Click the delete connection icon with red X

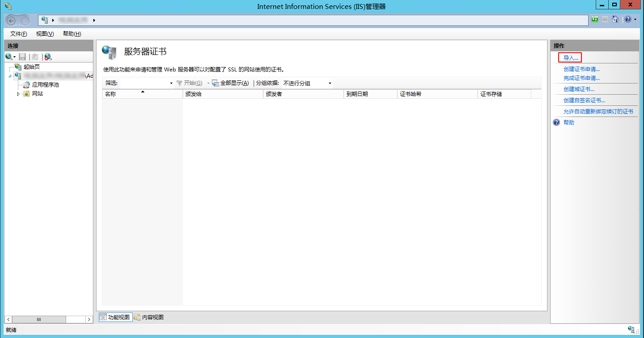pyautogui.click(x=48, y=57)
